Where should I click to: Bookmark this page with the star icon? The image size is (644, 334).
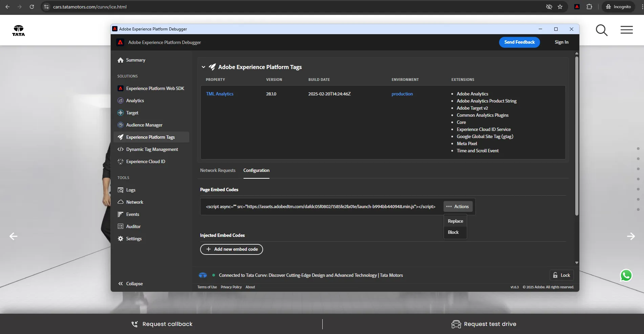[x=560, y=7]
